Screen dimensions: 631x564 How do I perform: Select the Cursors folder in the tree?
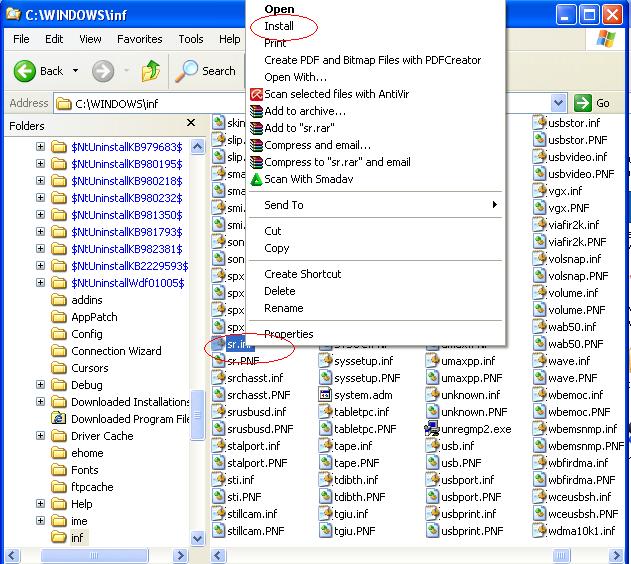tap(90, 368)
